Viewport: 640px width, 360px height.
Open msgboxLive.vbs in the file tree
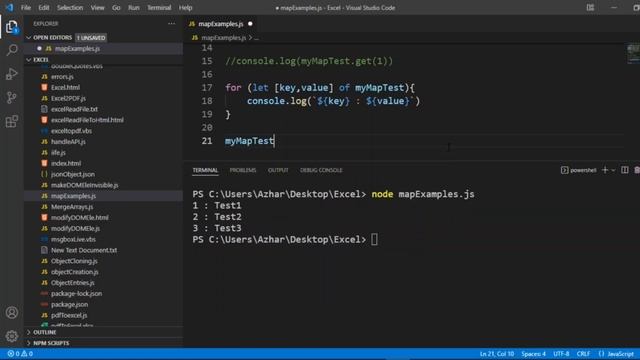click(x=73, y=240)
